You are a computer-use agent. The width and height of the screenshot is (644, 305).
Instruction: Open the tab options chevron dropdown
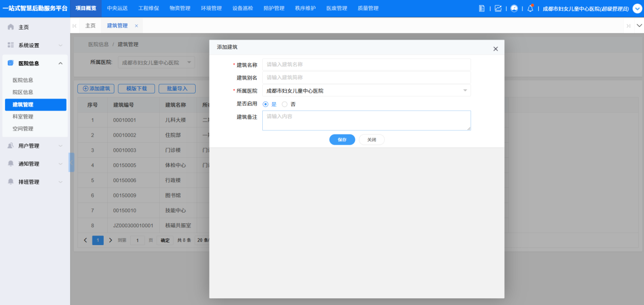(x=639, y=25)
